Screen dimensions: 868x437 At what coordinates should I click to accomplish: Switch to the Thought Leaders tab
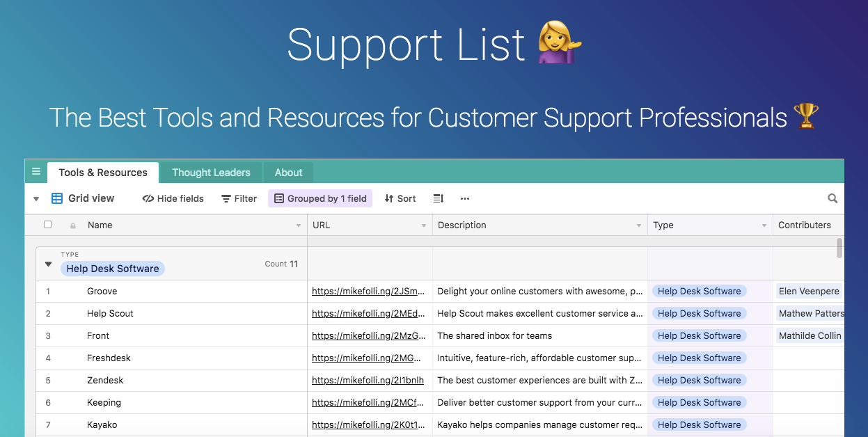211,172
